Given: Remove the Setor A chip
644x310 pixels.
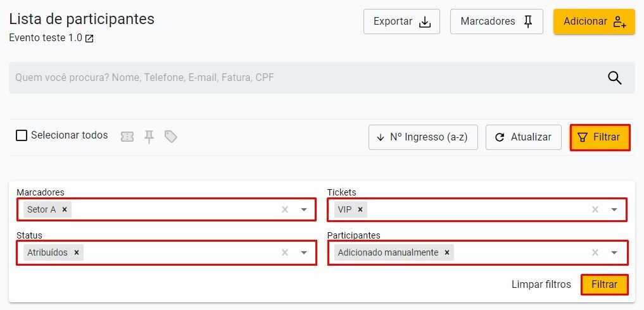Looking at the screenshot, I should (x=65, y=209).
